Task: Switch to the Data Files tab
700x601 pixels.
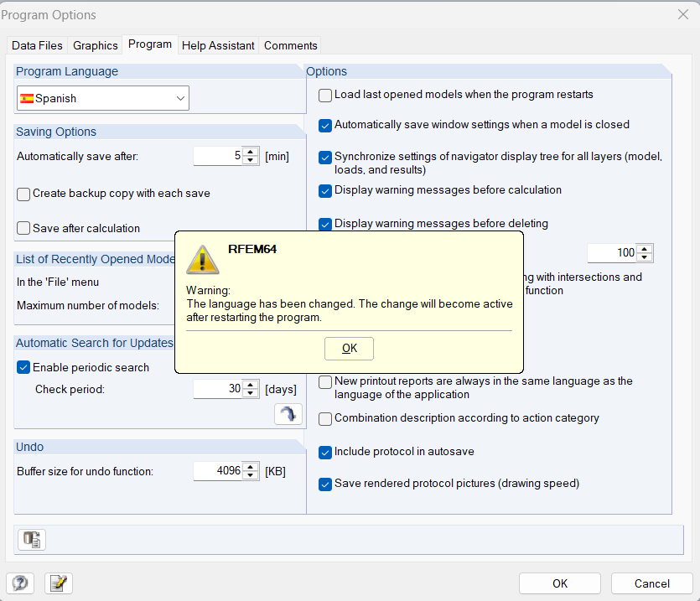Action: (37, 45)
